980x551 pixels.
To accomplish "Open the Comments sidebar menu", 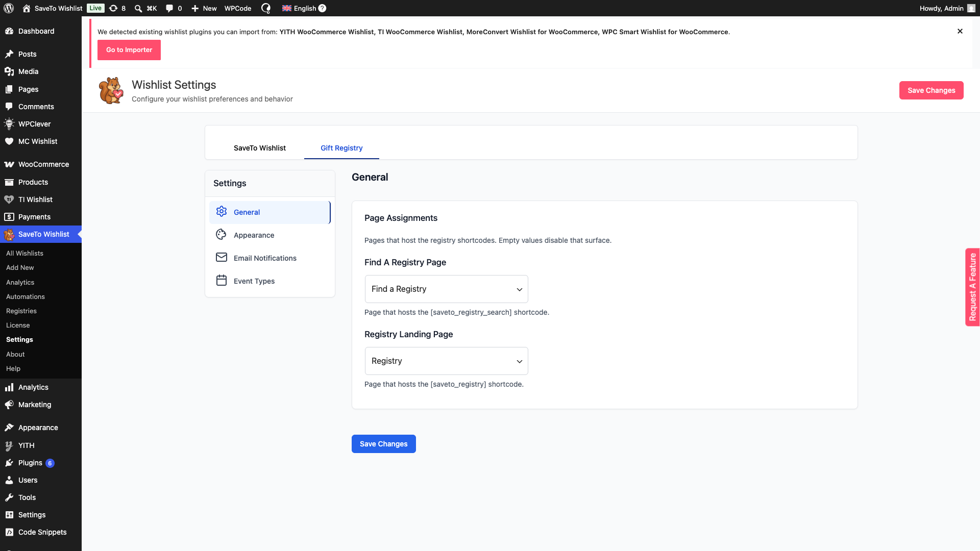I will click(41, 107).
